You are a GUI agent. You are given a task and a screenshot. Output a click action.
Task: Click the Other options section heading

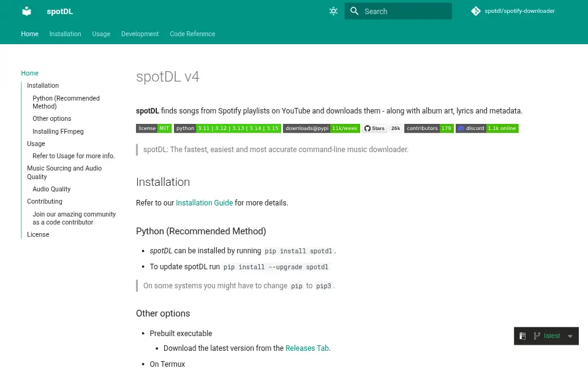[x=163, y=313]
